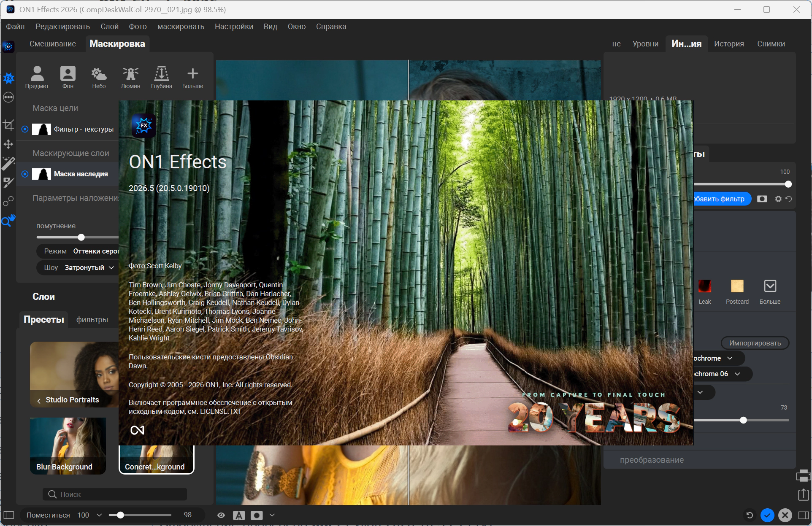Cancel with the gray X button at bottom right

(x=785, y=515)
